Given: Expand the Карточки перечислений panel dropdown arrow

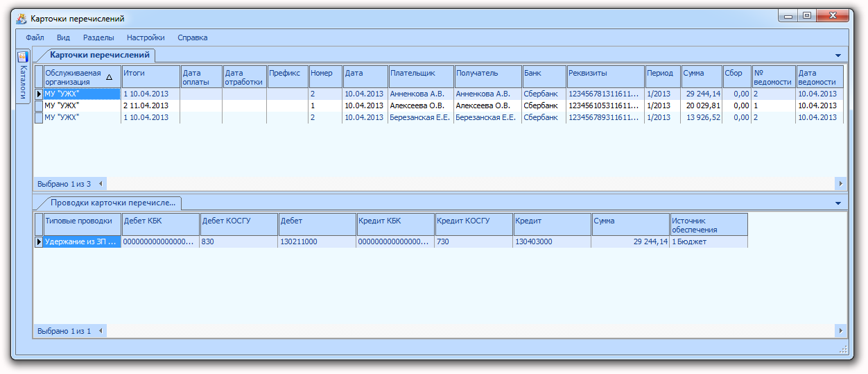Looking at the screenshot, I should point(837,56).
